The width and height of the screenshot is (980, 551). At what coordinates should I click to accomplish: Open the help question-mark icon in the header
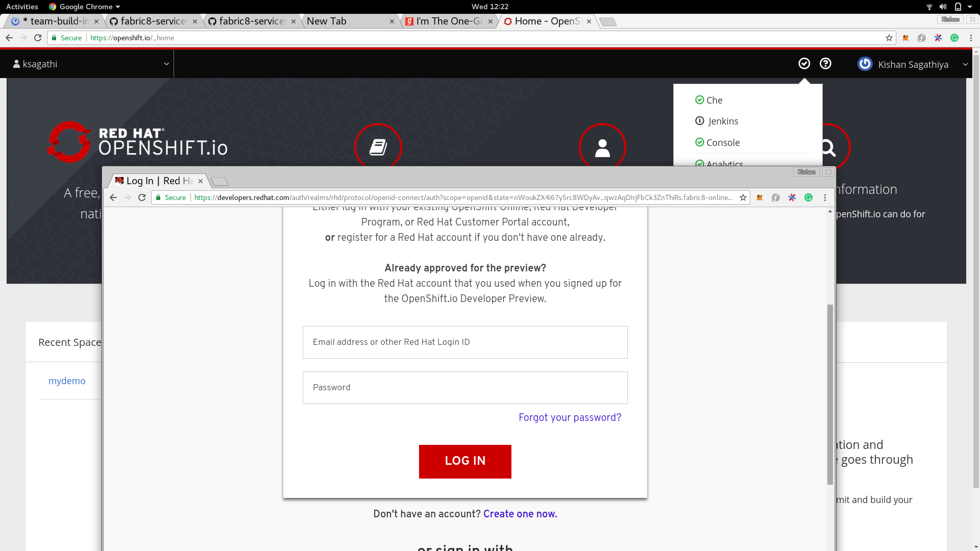(826, 63)
